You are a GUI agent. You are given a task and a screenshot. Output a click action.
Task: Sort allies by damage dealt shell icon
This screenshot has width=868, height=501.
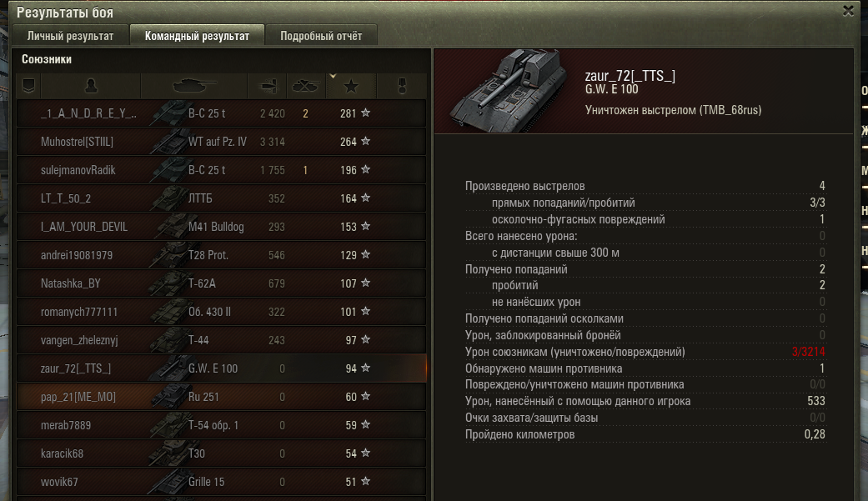click(x=268, y=86)
